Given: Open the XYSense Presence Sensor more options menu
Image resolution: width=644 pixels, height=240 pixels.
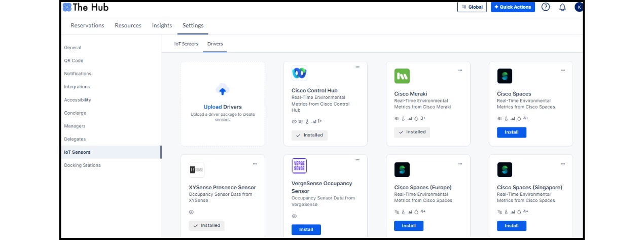Looking at the screenshot, I should (x=255, y=163).
